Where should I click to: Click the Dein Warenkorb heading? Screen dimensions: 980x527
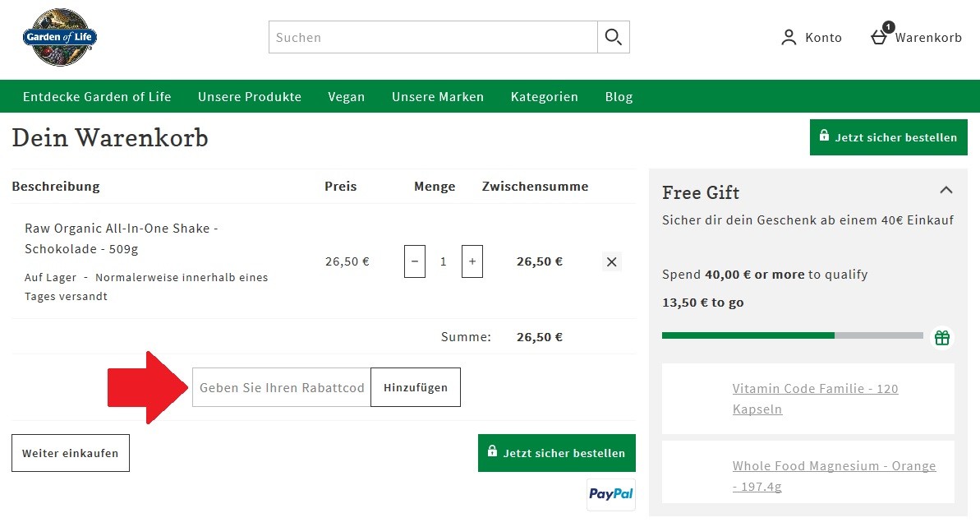pyautogui.click(x=110, y=137)
